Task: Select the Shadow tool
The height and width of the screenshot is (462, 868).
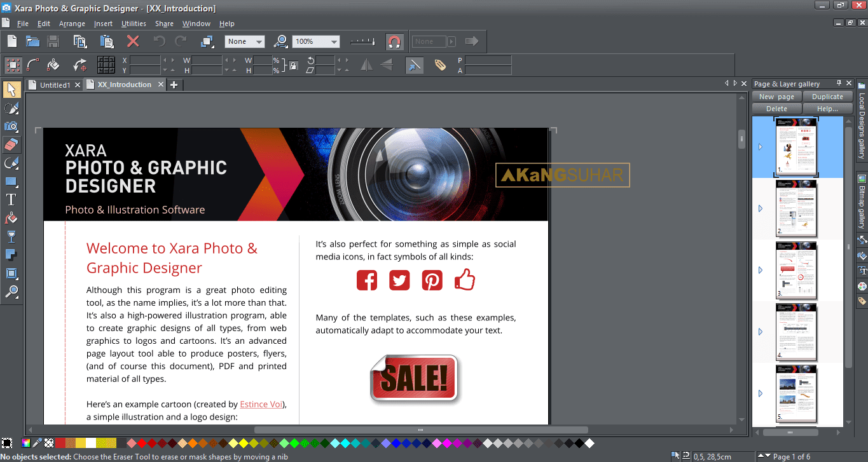Action: point(11,255)
